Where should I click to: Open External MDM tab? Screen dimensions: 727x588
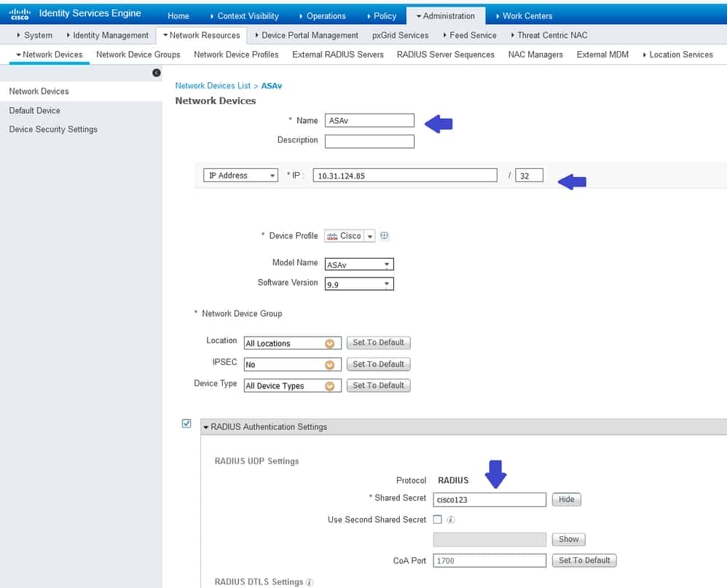[602, 55]
